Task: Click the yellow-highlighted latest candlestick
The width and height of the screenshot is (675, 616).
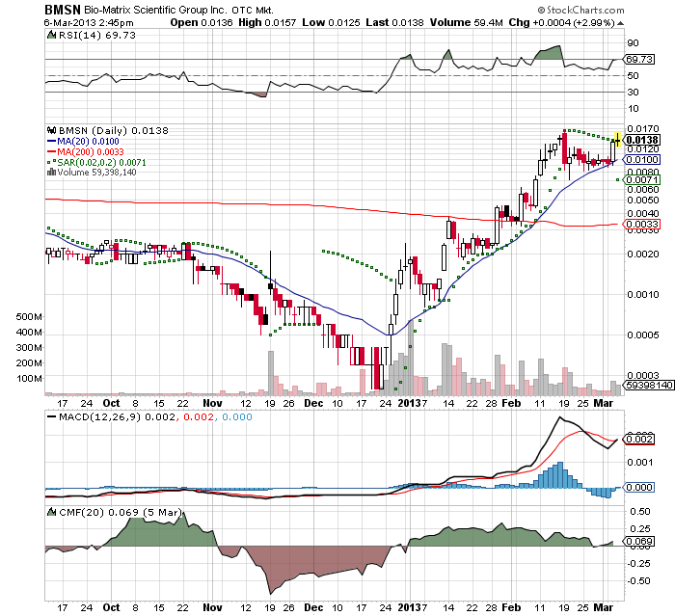Action: pyautogui.click(x=618, y=140)
